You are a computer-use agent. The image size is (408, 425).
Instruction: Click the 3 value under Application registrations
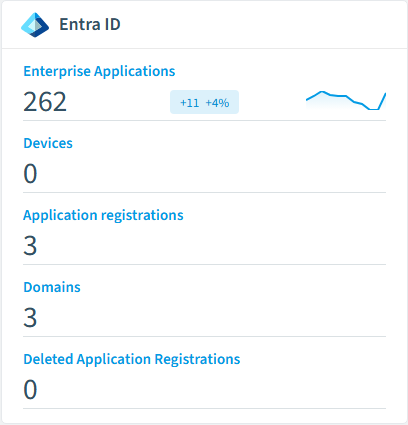point(30,246)
